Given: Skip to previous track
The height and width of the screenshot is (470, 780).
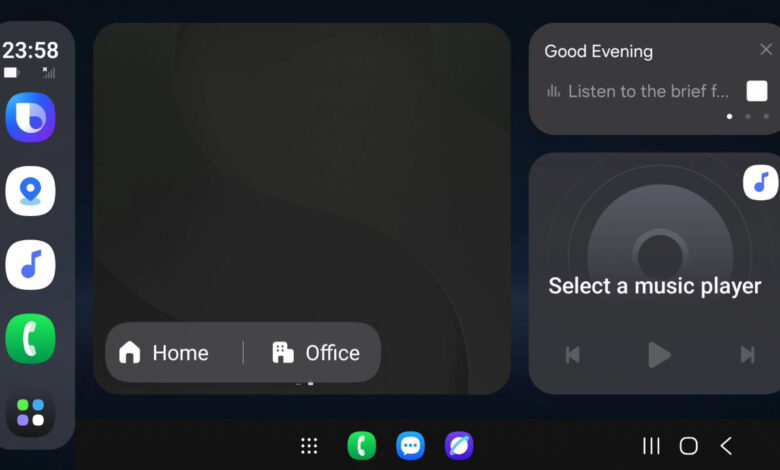Looking at the screenshot, I should pos(573,355).
